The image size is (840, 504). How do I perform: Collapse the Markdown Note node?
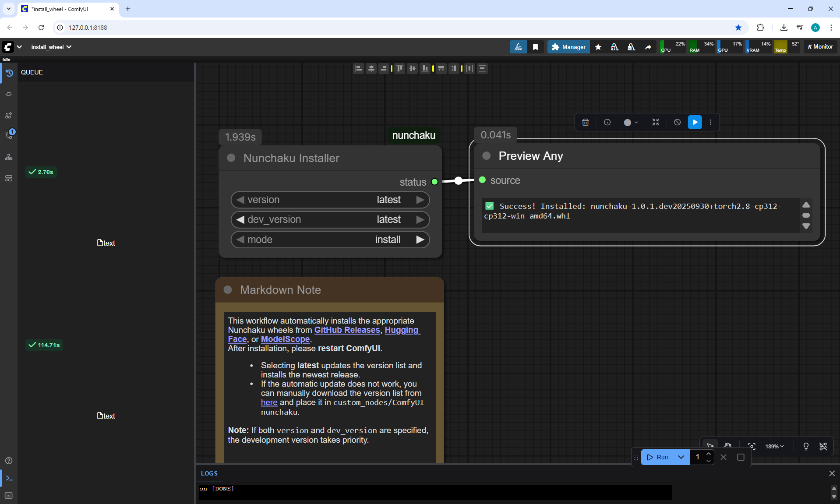[228, 290]
